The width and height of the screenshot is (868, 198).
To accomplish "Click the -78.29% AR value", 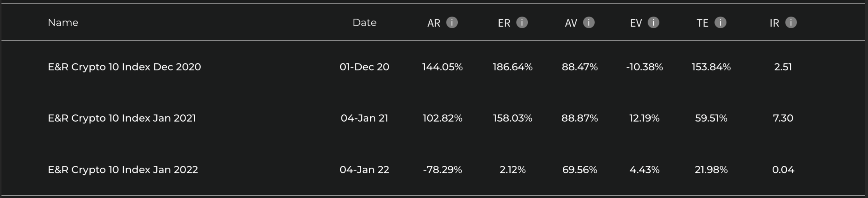I will click(x=443, y=170).
